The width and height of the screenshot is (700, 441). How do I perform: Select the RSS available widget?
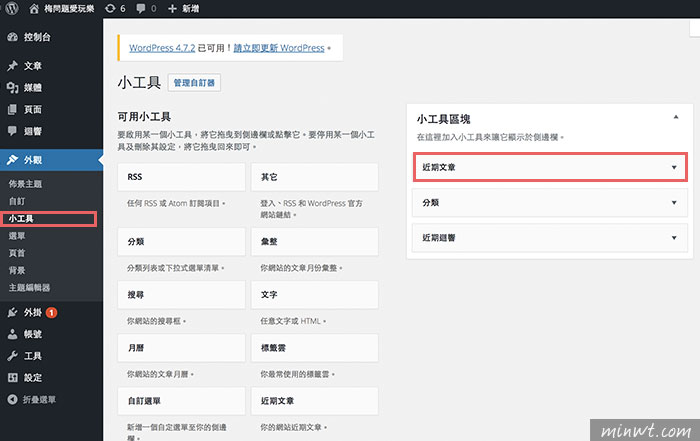(x=181, y=177)
